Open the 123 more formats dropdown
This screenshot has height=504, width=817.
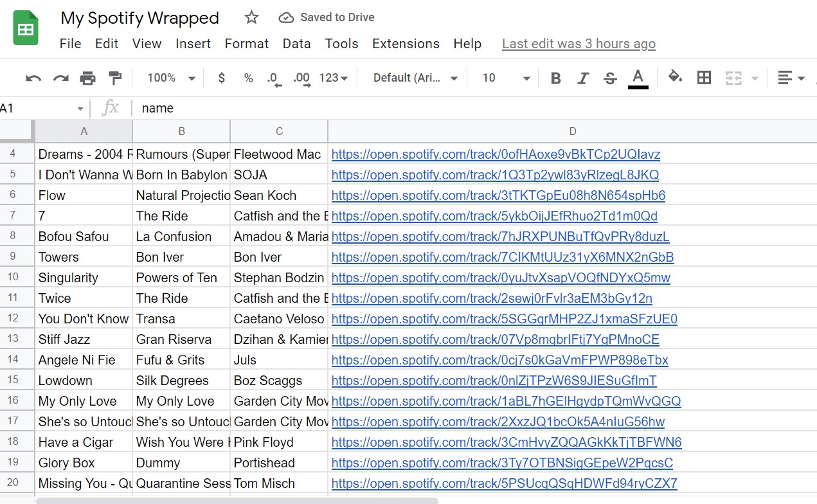pyautogui.click(x=334, y=78)
